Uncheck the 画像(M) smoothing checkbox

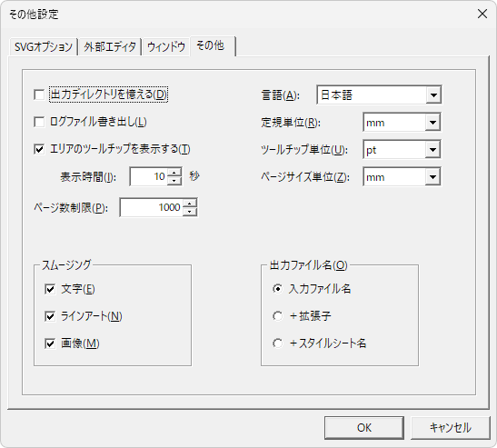click(x=50, y=343)
